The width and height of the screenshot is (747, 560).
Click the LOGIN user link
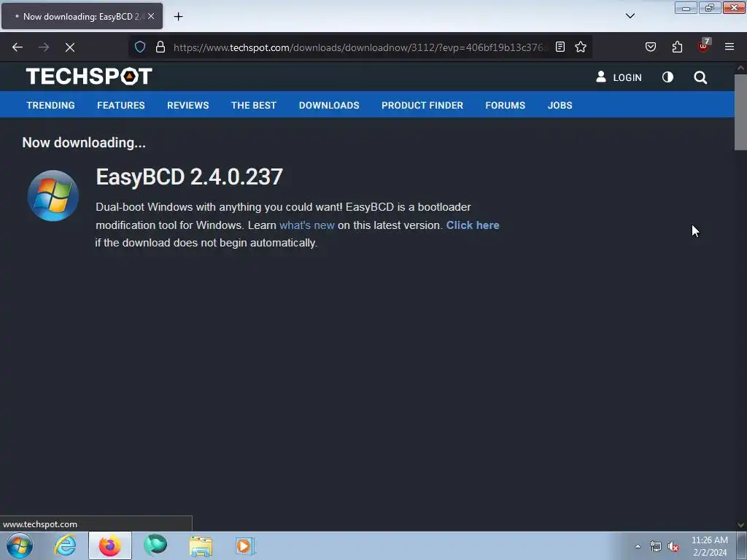point(619,77)
